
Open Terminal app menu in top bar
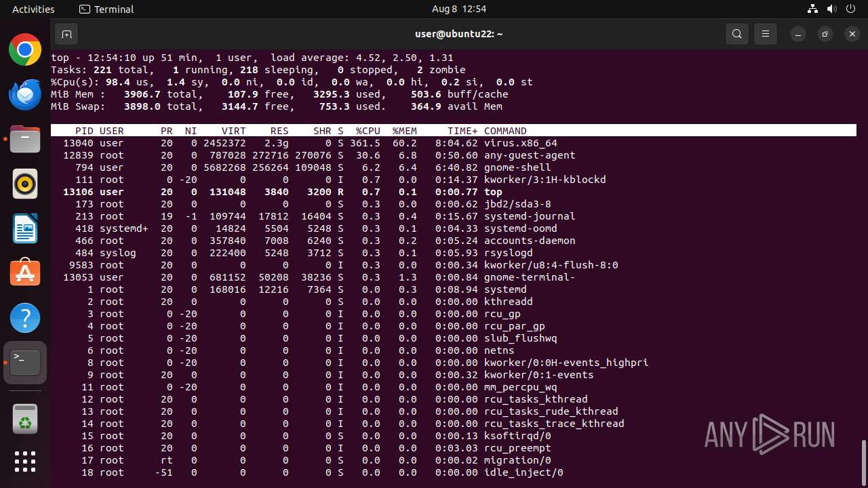[x=106, y=9]
